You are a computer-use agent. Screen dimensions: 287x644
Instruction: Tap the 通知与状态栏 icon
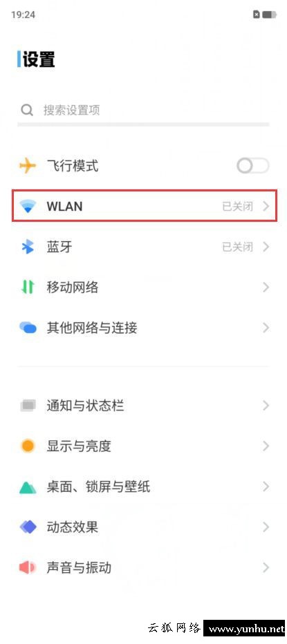click(28, 406)
